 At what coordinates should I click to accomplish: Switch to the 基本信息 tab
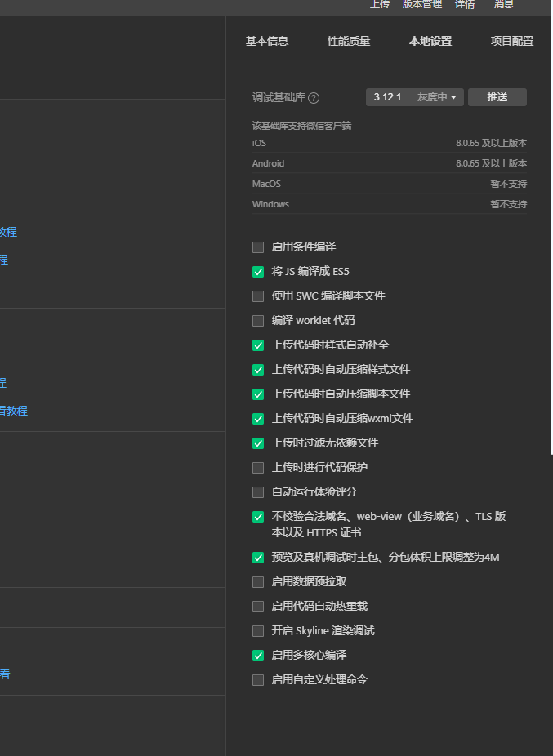(267, 41)
